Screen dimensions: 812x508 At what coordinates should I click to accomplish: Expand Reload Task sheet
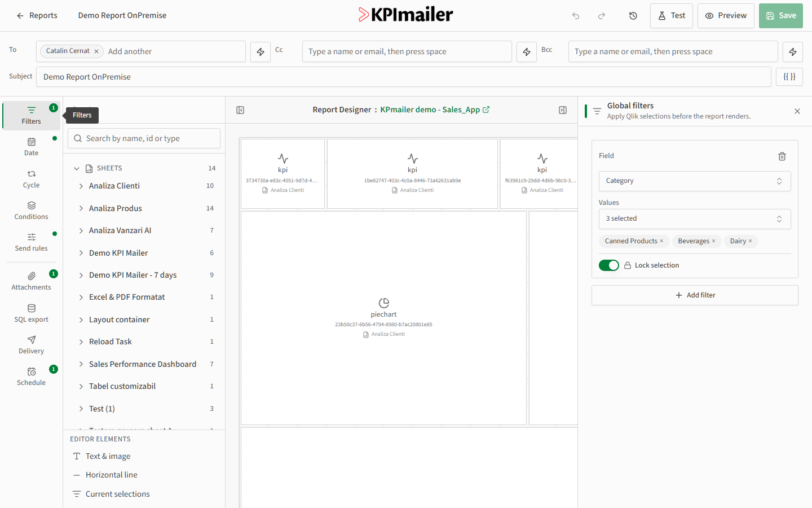[81, 342]
